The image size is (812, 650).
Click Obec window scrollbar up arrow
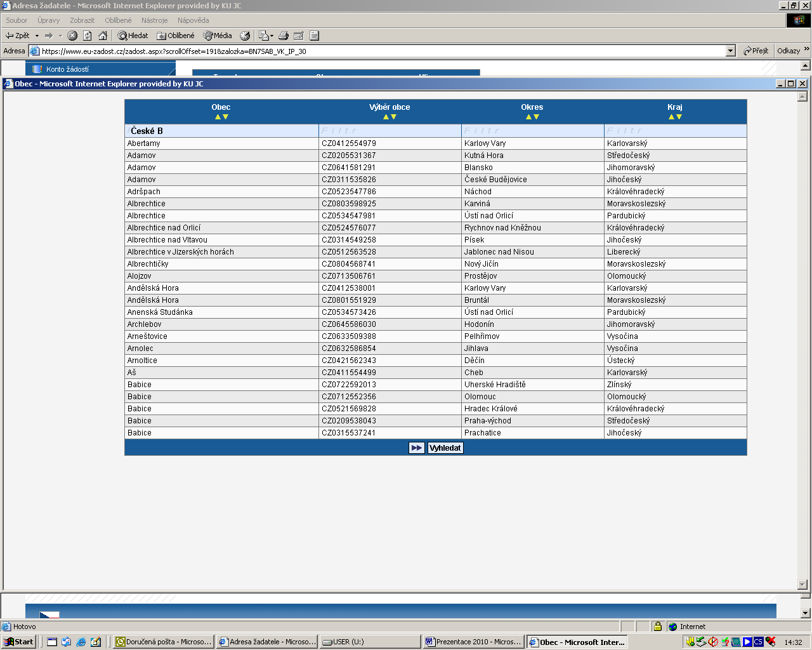(x=802, y=96)
